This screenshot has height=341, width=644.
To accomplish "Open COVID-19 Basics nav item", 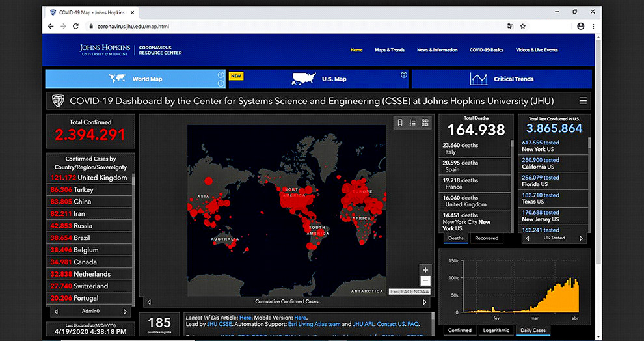I will (x=487, y=50).
